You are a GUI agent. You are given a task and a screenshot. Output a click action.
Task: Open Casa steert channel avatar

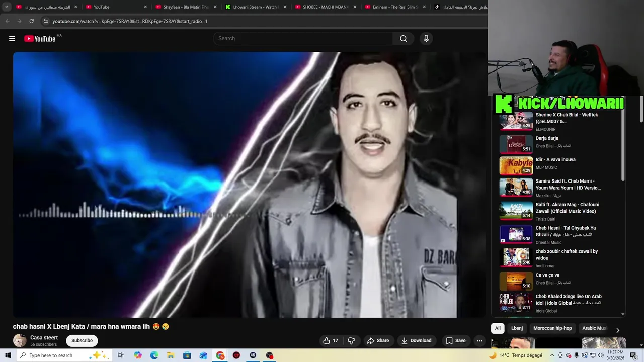[20, 341]
